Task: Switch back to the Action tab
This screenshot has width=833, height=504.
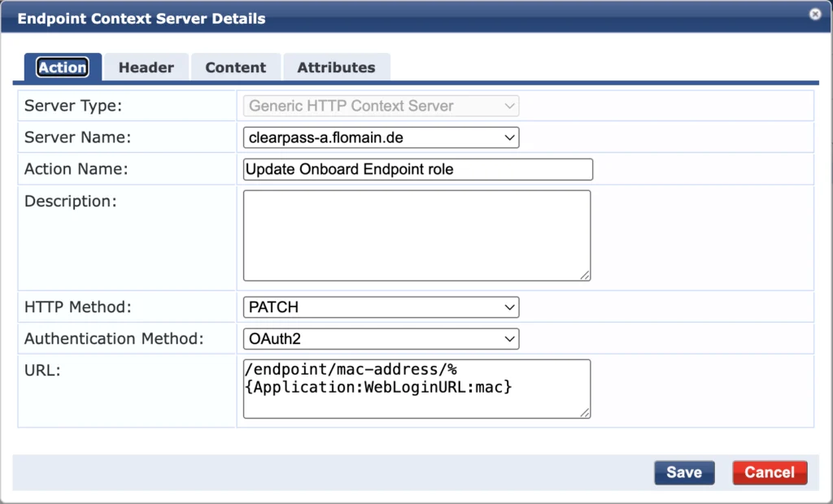Action: point(62,67)
